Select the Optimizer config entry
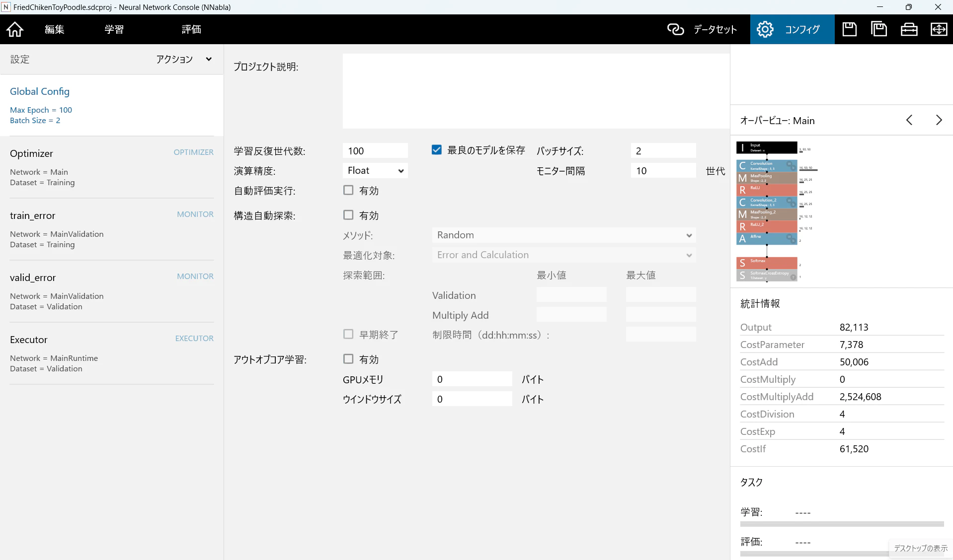The height and width of the screenshot is (560, 953). click(112, 167)
